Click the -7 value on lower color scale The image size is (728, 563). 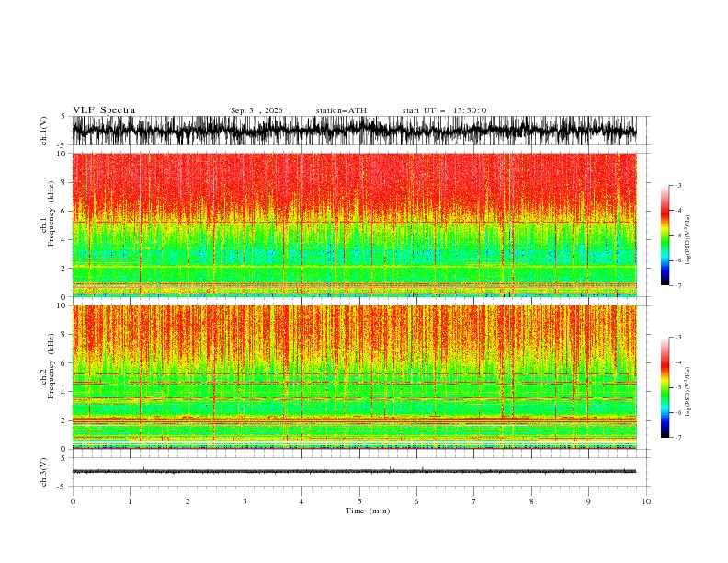click(x=678, y=438)
